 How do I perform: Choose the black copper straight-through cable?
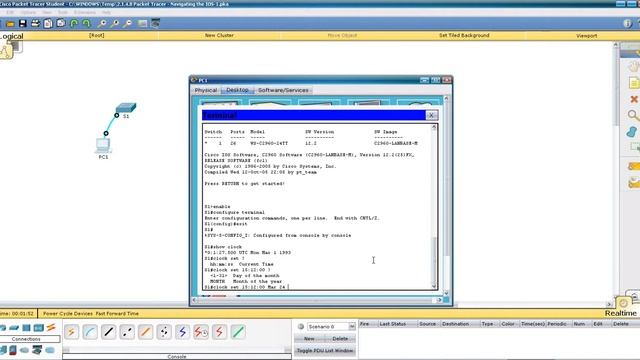click(108, 332)
